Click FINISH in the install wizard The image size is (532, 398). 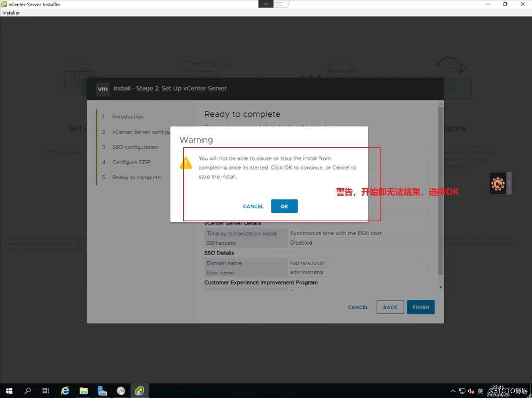pyautogui.click(x=420, y=307)
